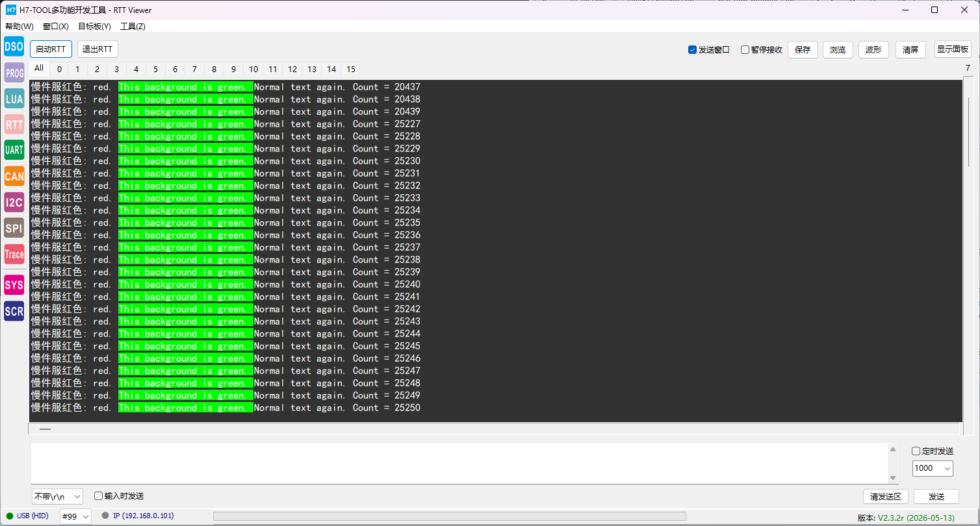Click the 波形 waveform button
980x526 pixels.
[874, 50]
